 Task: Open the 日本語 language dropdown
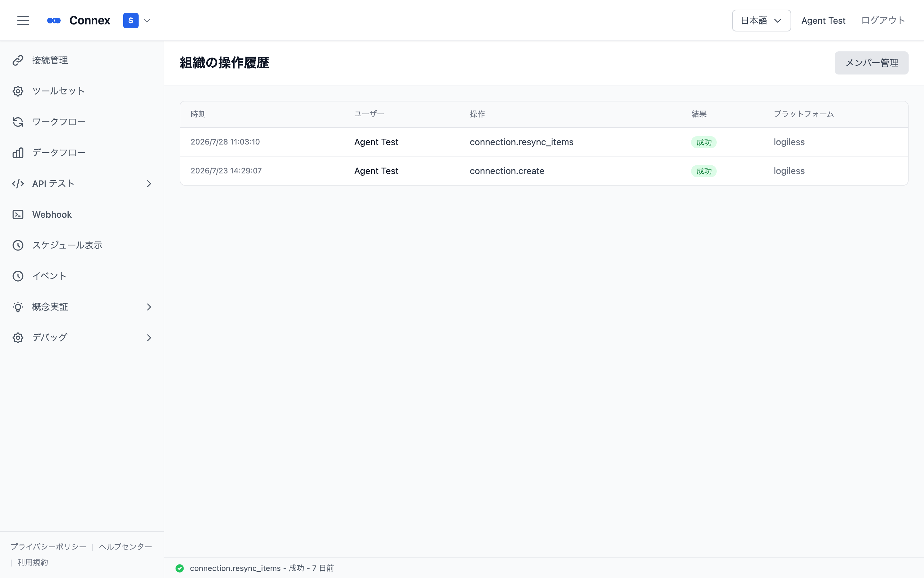pos(761,21)
